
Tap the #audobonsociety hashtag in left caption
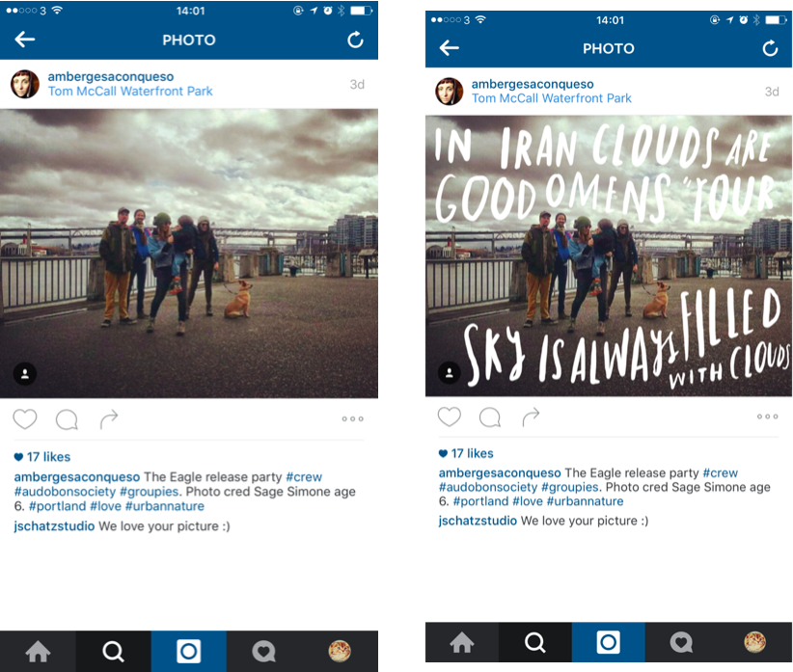click(x=65, y=492)
